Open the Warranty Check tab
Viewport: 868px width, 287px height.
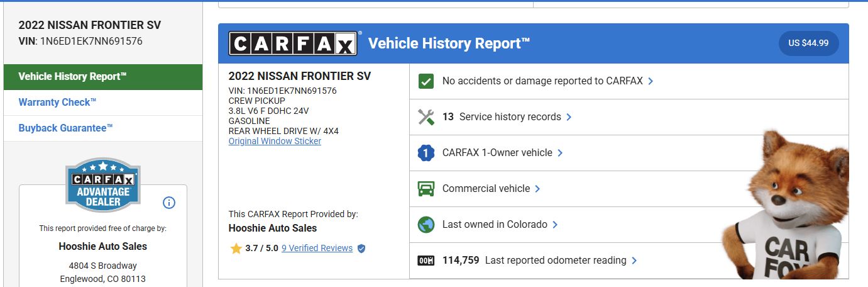[x=58, y=103]
